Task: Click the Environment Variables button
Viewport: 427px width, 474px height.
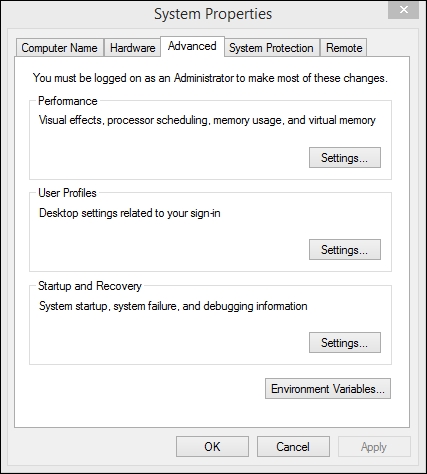Action: tap(328, 389)
